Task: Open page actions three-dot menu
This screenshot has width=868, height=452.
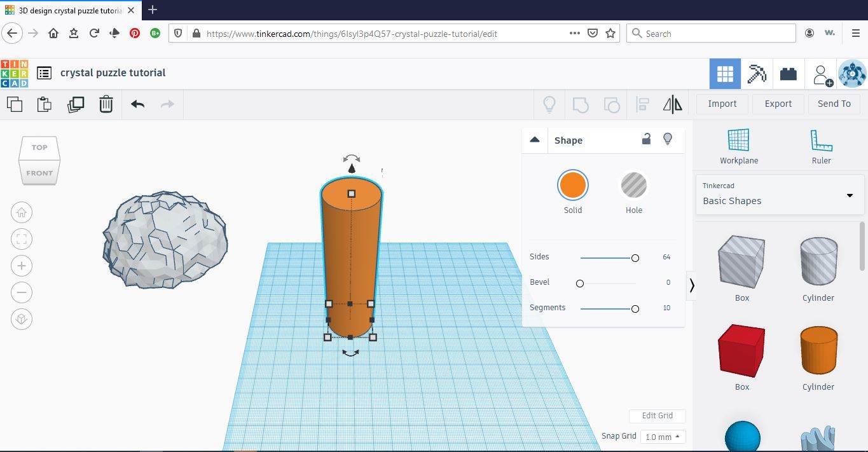Action: click(x=574, y=34)
